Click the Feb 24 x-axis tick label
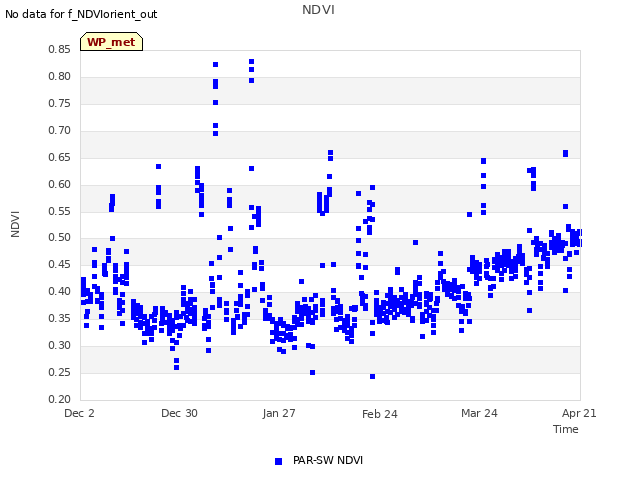Viewport: 640px width, 480px height. (x=380, y=414)
